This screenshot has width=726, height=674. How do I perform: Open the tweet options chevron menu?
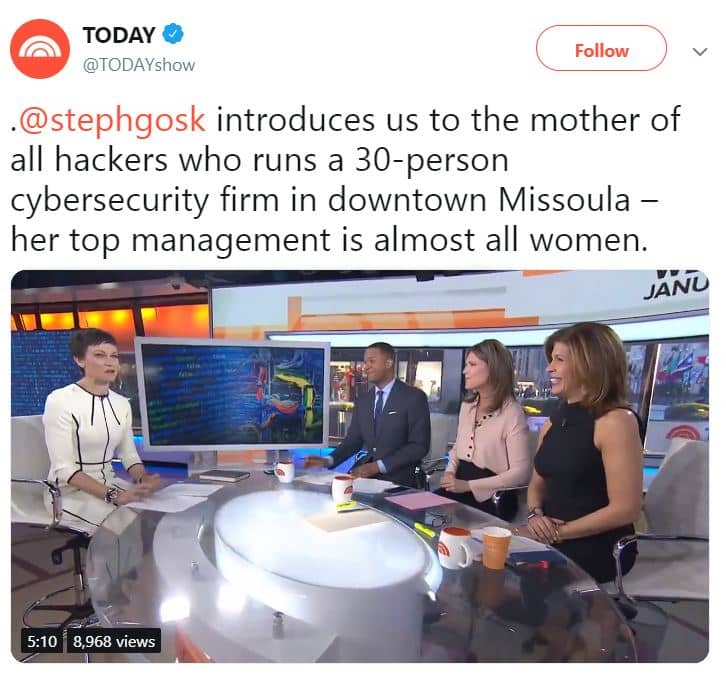(700, 51)
